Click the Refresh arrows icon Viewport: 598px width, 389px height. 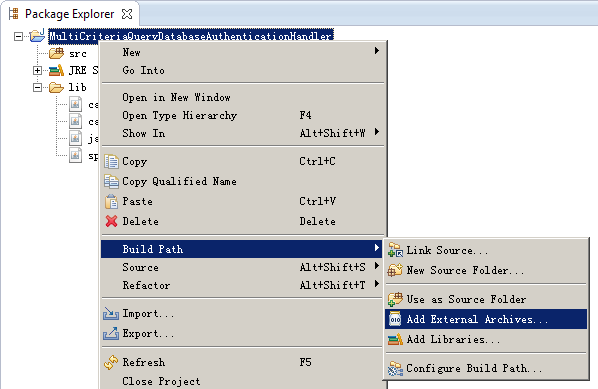111,362
